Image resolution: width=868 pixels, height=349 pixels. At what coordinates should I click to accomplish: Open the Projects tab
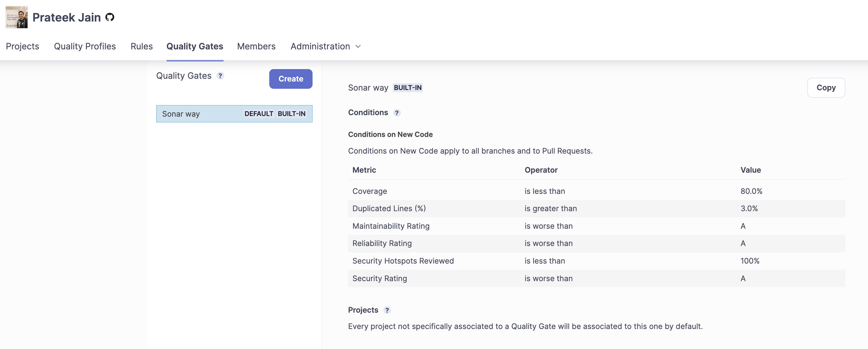tap(22, 46)
